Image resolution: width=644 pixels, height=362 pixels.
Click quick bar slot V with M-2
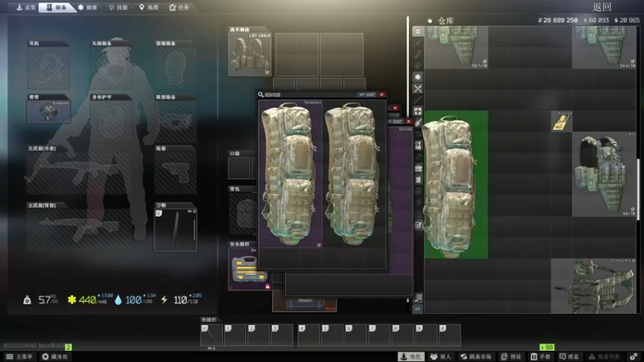click(x=212, y=335)
